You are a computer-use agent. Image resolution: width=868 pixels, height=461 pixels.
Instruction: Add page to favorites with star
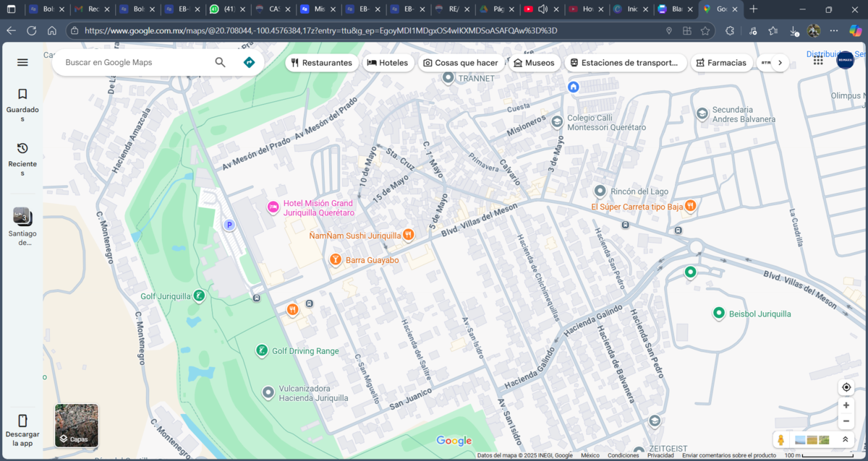point(705,31)
